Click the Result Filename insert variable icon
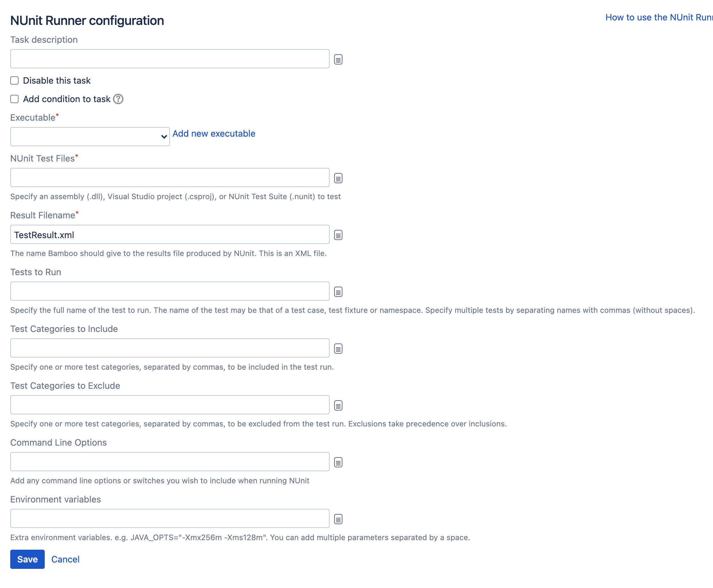 338,235
